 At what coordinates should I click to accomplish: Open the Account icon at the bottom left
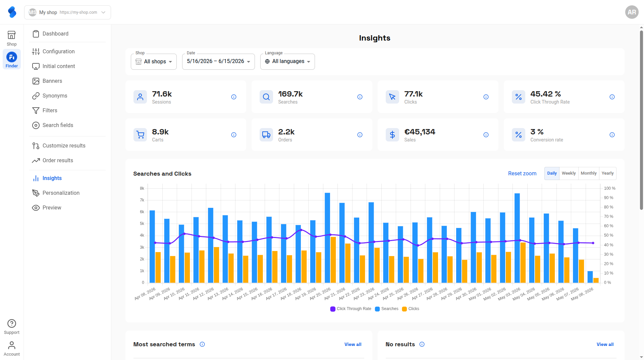(x=12, y=345)
